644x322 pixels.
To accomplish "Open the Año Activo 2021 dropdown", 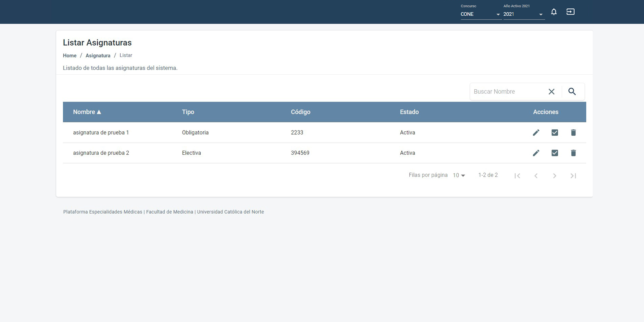I will click(523, 14).
